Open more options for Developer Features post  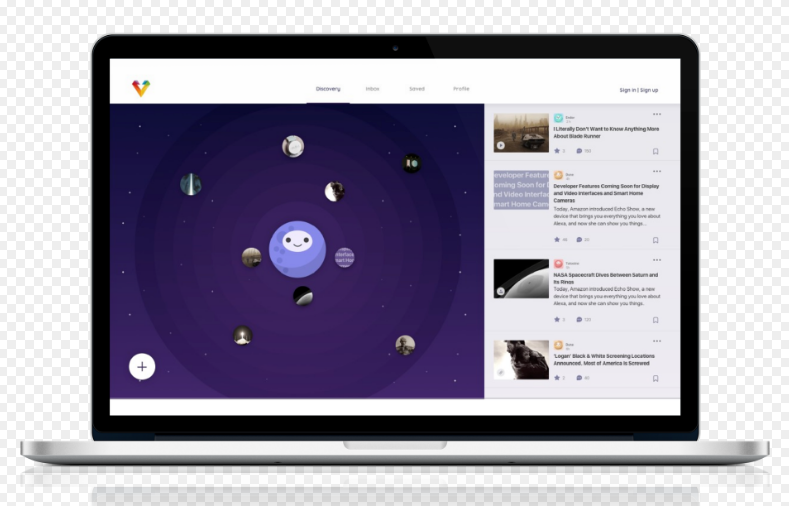(657, 172)
